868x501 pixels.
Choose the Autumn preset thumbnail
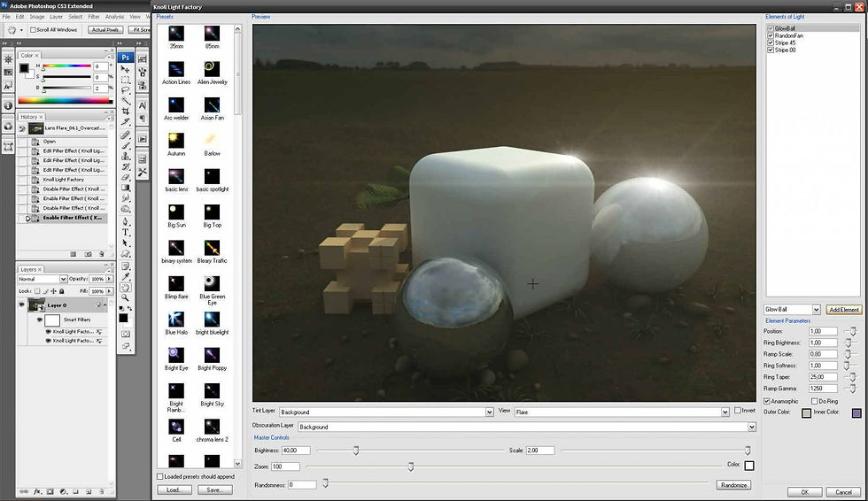176,140
